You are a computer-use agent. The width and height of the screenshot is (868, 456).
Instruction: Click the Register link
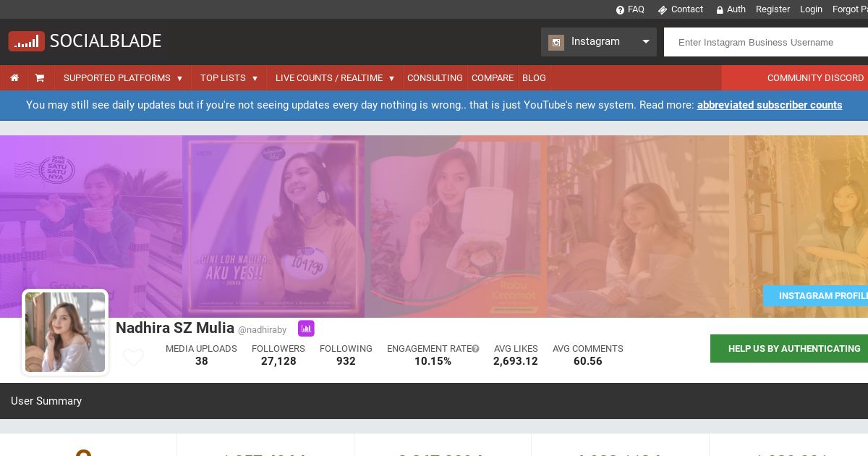[x=773, y=9]
